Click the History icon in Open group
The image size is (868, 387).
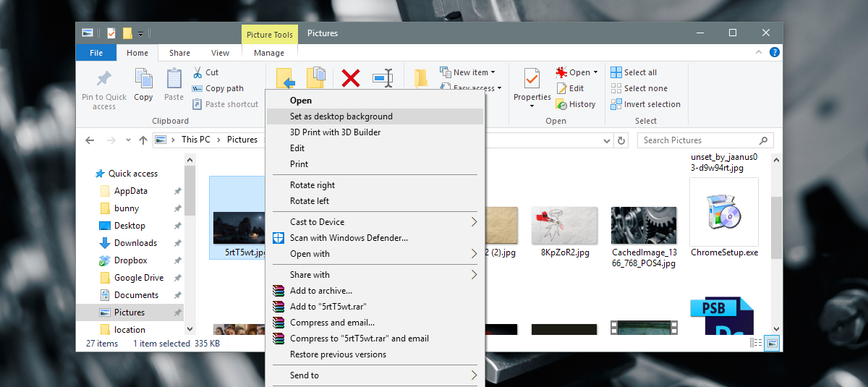click(x=561, y=104)
